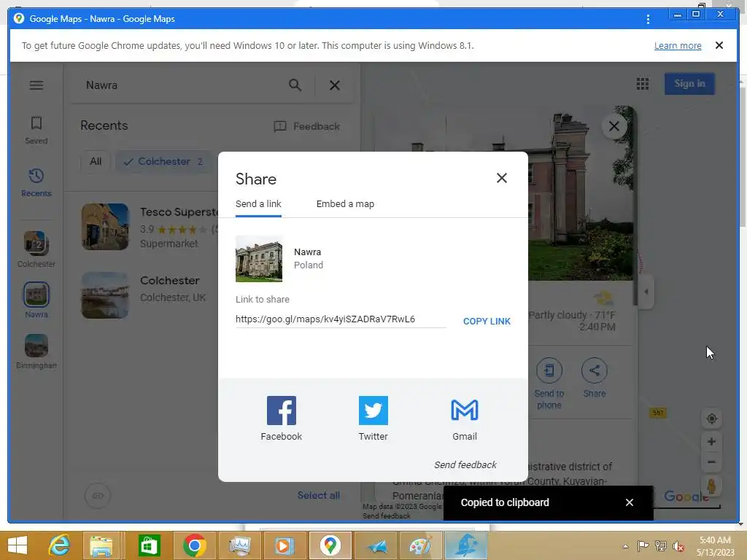Open Windows Store from taskbar
Screen dimensions: 747x560
tap(149, 545)
